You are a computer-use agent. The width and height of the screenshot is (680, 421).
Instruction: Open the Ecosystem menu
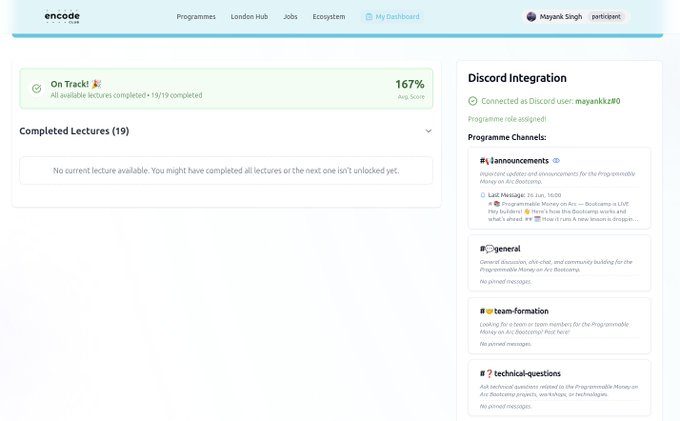[x=329, y=16]
